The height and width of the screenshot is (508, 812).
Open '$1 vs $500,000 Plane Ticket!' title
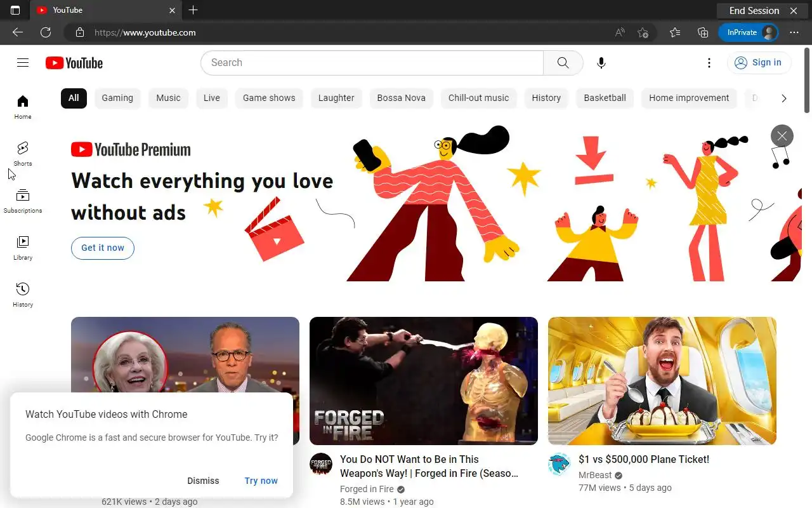point(644,459)
